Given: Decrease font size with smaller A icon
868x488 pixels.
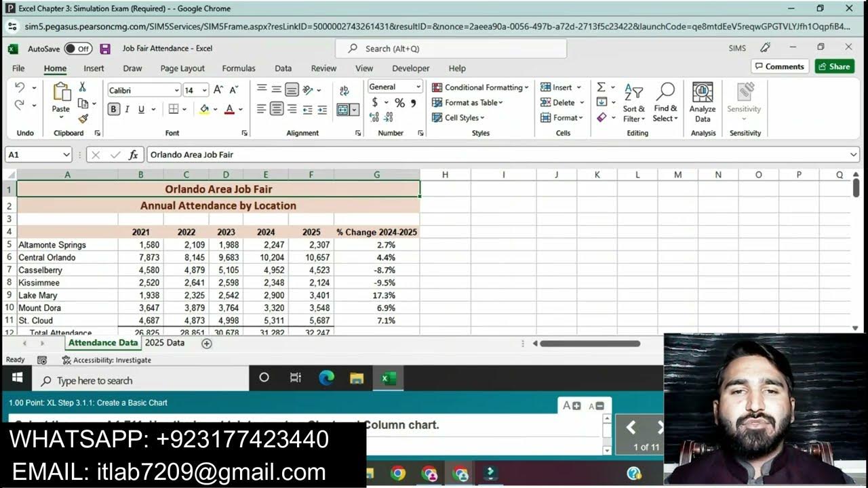Looking at the screenshot, I should pyautogui.click(x=233, y=89).
